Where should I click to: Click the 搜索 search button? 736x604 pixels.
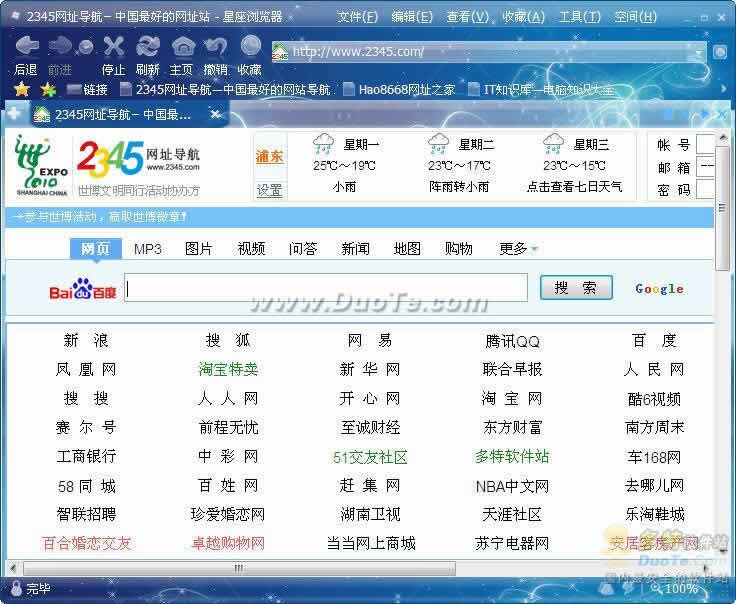pyautogui.click(x=576, y=288)
